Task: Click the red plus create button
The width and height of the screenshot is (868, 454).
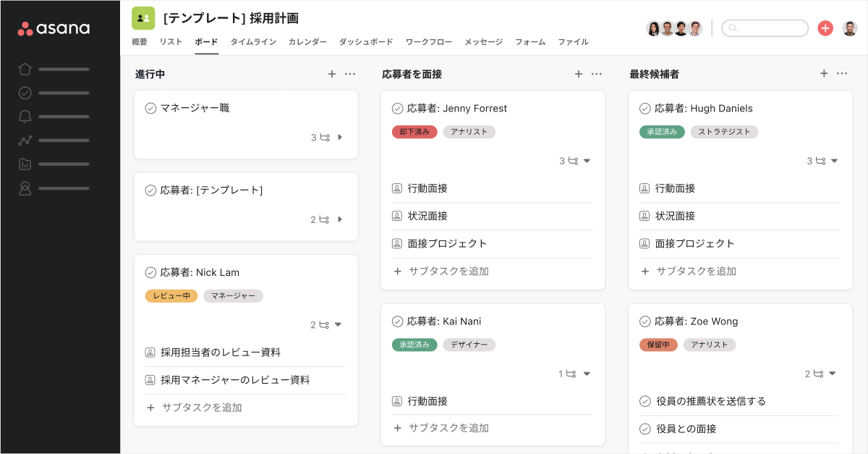Action: [825, 28]
